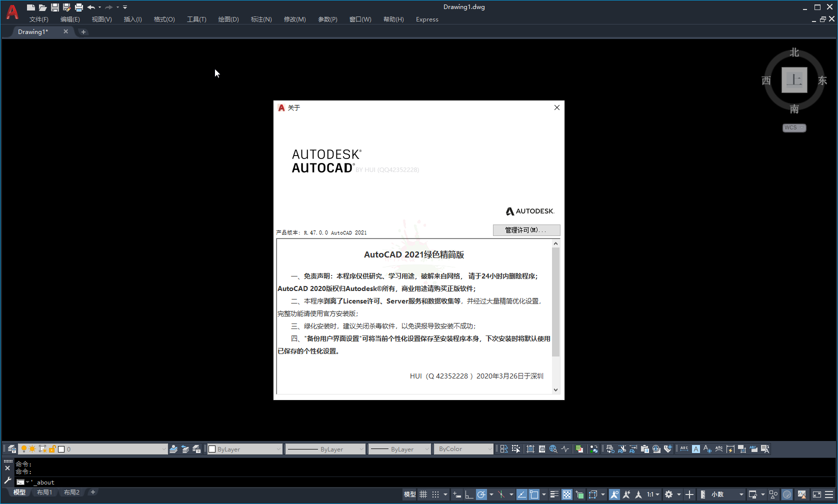Click the Clean Screen icon in status bar
This screenshot has height=504, width=838.
(816, 494)
